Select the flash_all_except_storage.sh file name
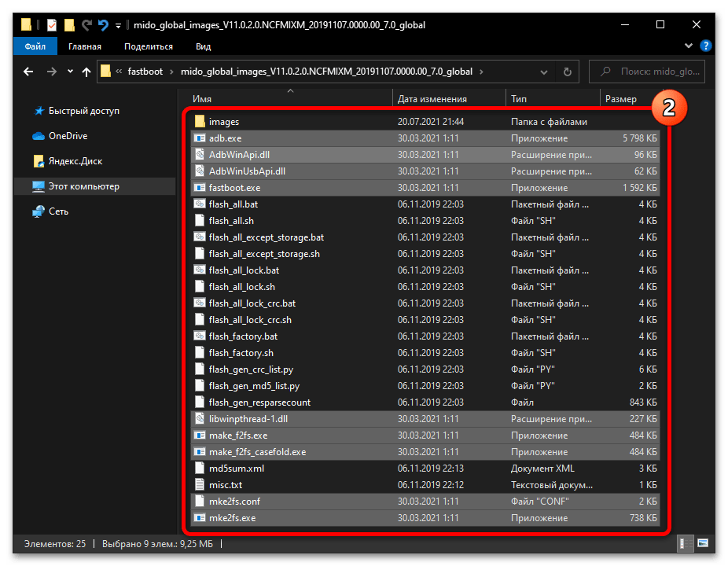This screenshot has width=728, height=566. pos(264,254)
